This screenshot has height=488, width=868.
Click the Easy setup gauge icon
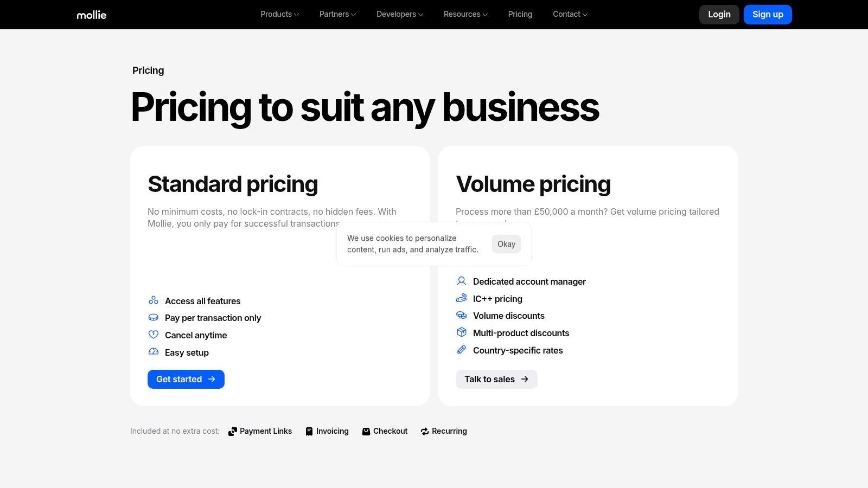pos(154,352)
